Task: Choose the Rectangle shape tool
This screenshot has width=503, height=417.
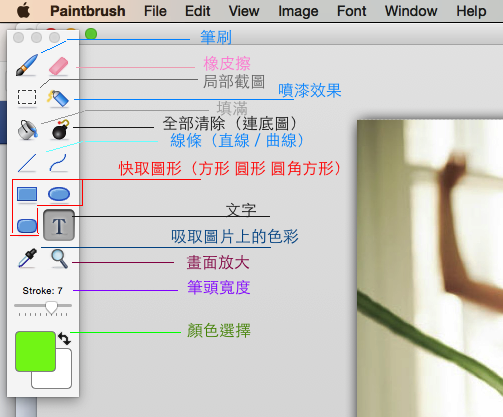Action: click(27, 194)
